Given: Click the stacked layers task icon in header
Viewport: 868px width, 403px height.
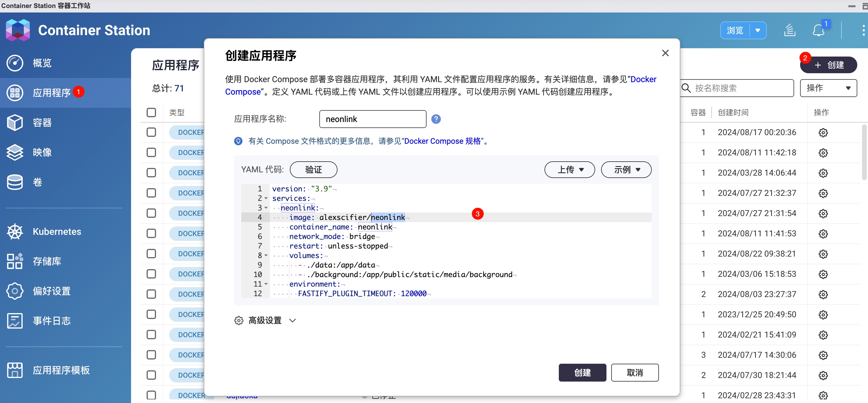Looking at the screenshot, I should click(790, 30).
